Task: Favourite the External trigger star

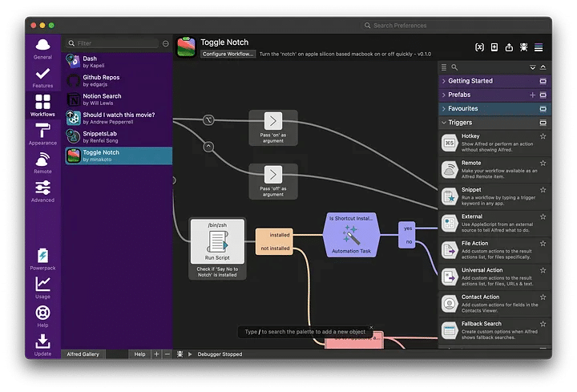Action: (x=543, y=216)
